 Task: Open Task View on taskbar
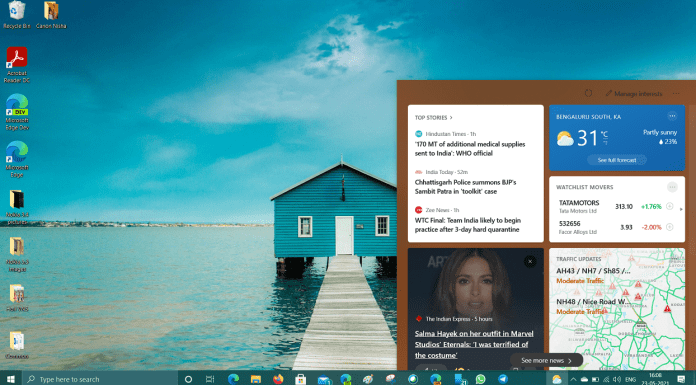pyautogui.click(x=210, y=379)
